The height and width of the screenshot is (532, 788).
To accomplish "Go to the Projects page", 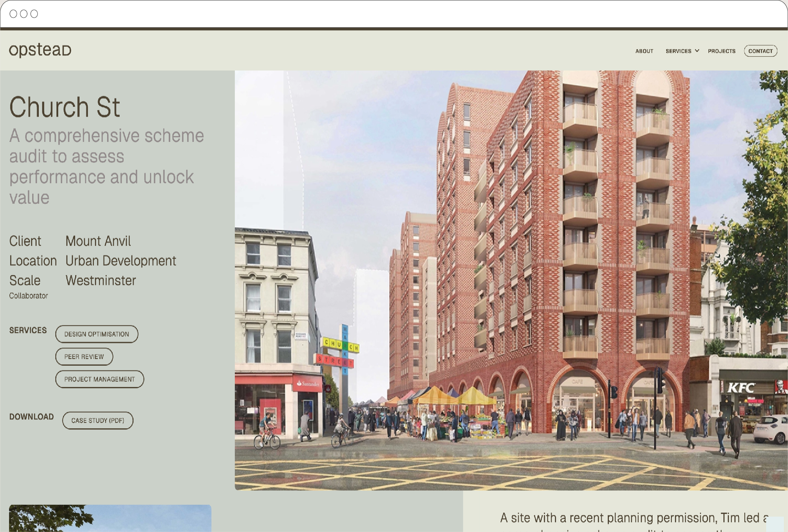I will (x=721, y=51).
